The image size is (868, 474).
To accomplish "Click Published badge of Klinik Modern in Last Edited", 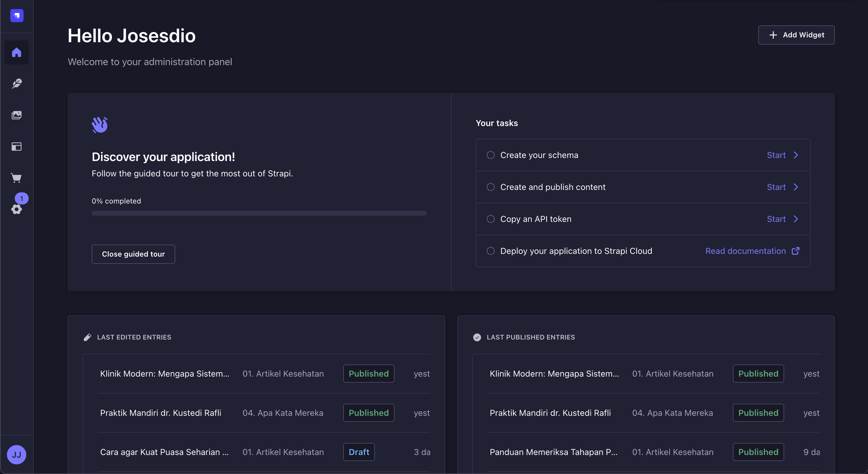I will tap(369, 374).
